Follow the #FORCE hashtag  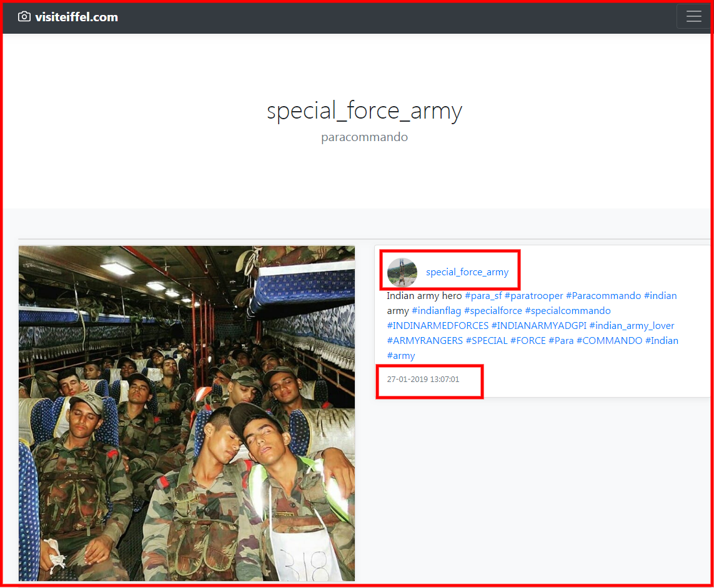(x=528, y=341)
